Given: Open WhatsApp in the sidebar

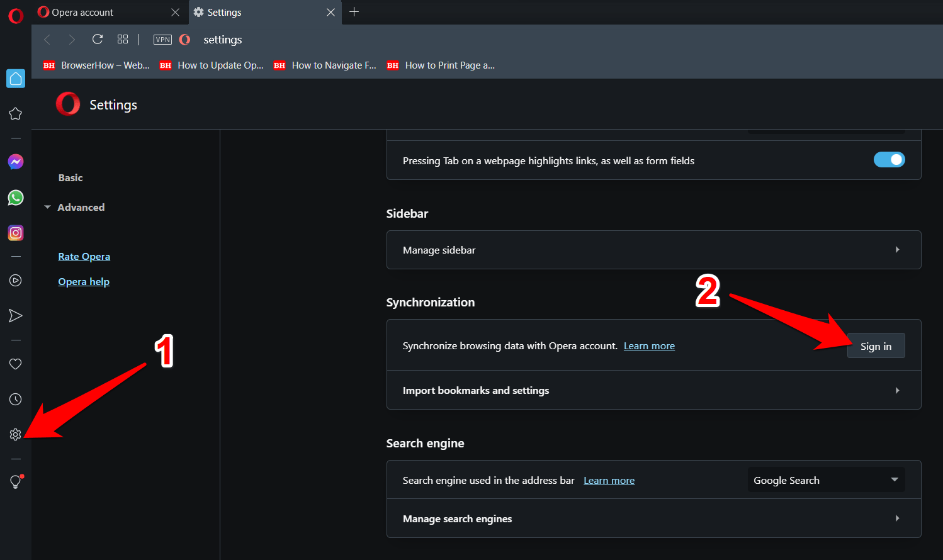Looking at the screenshot, I should pyautogui.click(x=16, y=198).
